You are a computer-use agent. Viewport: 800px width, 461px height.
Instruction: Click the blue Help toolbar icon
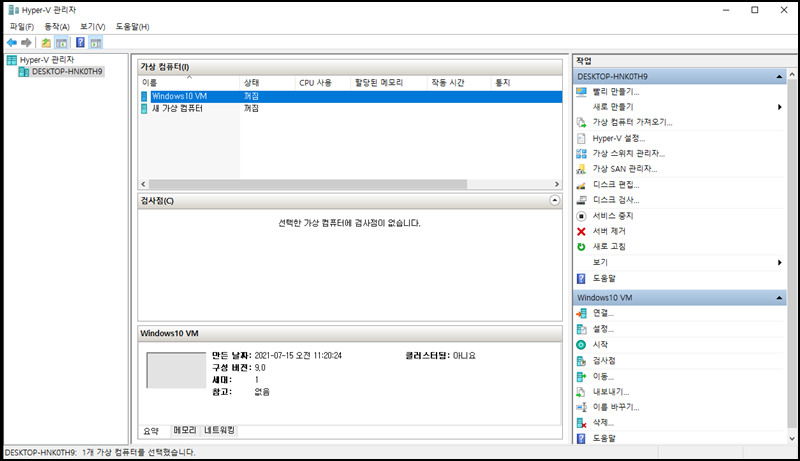click(80, 43)
